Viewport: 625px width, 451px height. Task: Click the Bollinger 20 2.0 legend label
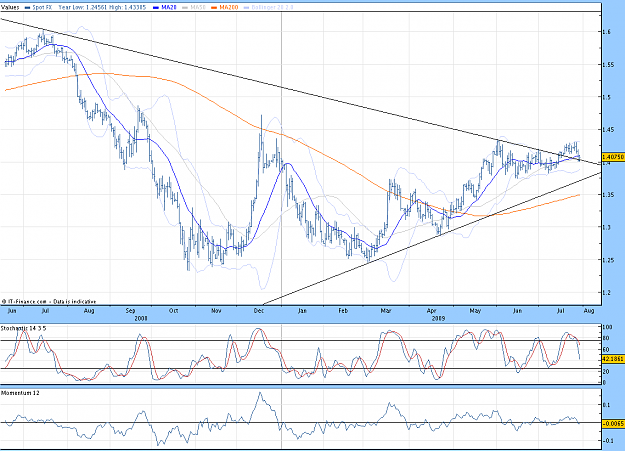click(272, 7)
